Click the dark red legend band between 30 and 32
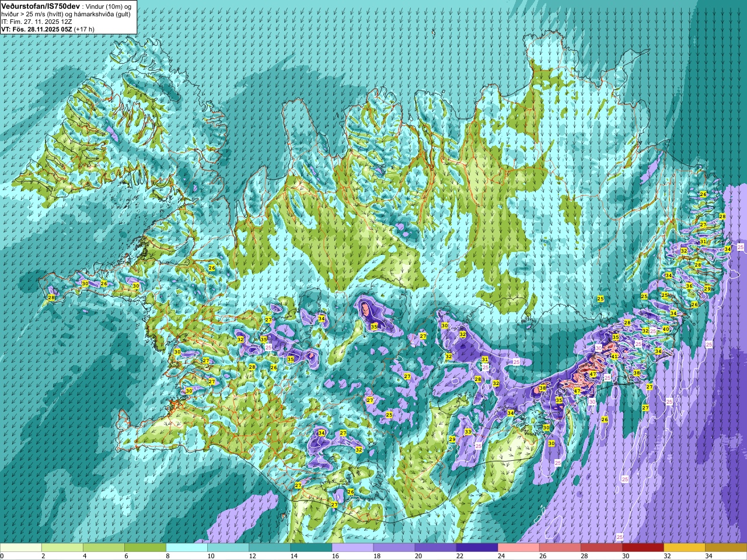This screenshot has height=560, width=747. coord(643,548)
